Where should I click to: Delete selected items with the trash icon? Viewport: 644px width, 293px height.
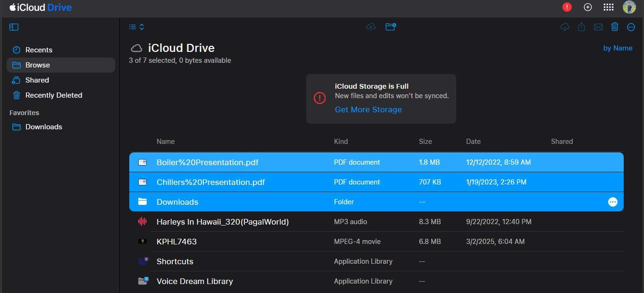(x=615, y=27)
